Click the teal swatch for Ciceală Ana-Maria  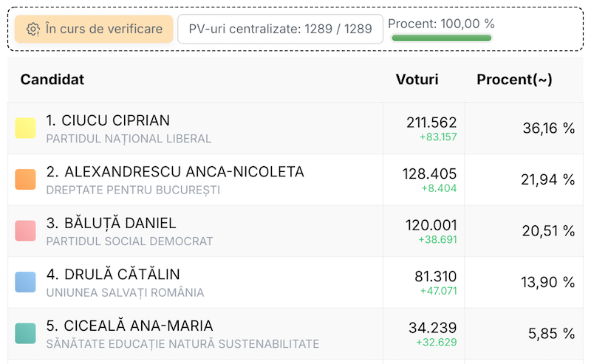26,333
